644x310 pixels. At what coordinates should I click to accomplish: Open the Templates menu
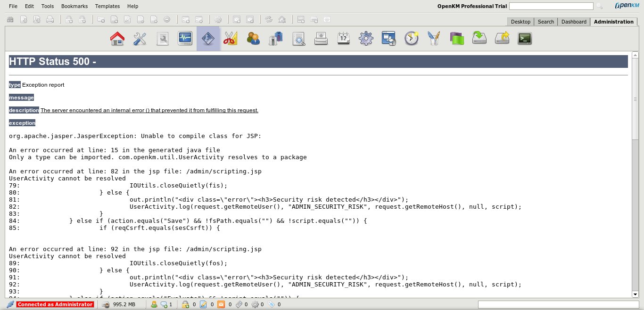point(107,6)
